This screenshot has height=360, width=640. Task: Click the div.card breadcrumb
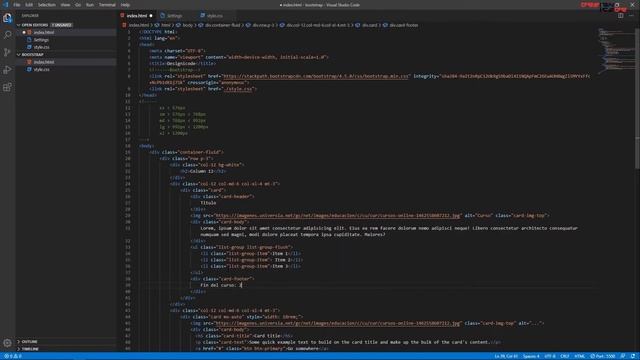pyautogui.click(x=369, y=25)
